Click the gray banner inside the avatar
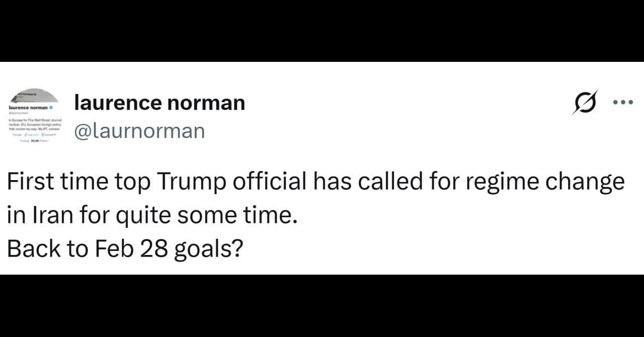Screen dimensions: 644x337 coord(34,96)
